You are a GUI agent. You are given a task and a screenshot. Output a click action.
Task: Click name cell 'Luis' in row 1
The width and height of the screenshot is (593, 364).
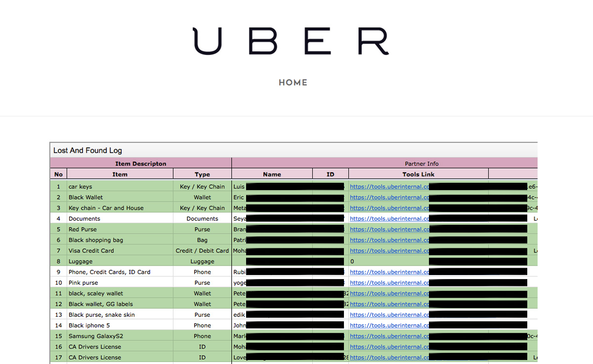[239, 187]
